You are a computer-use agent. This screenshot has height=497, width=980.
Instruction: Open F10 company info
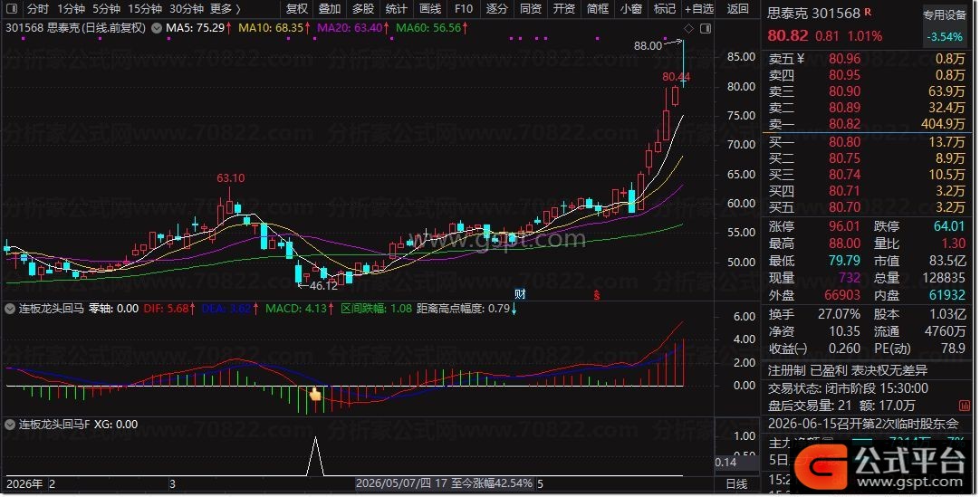pyautogui.click(x=463, y=9)
